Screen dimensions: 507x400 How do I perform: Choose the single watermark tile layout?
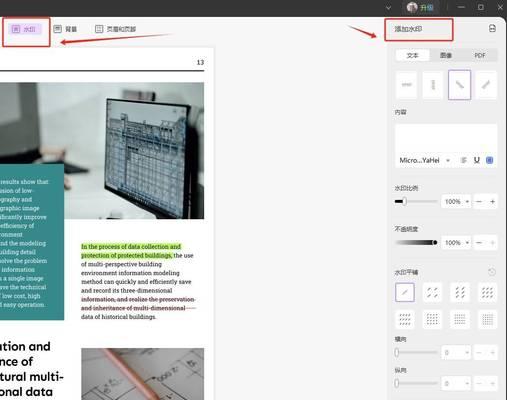point(405,292)
